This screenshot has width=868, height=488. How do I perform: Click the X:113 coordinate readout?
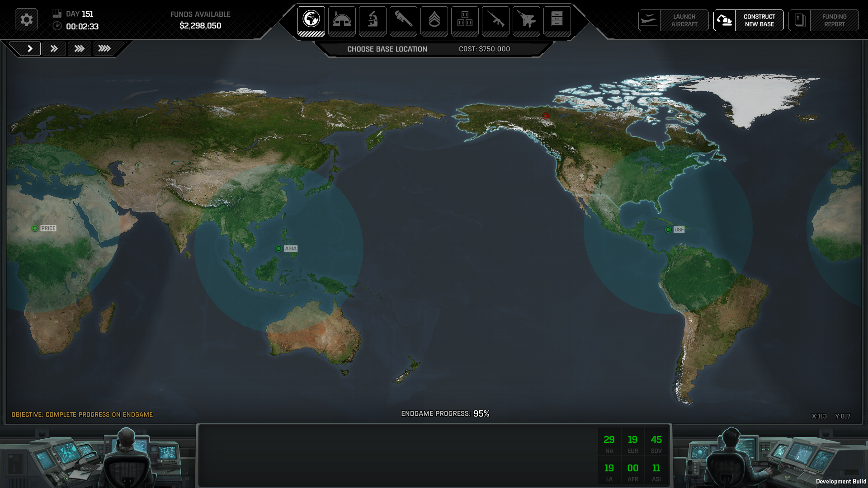click(x=819, y=416)
